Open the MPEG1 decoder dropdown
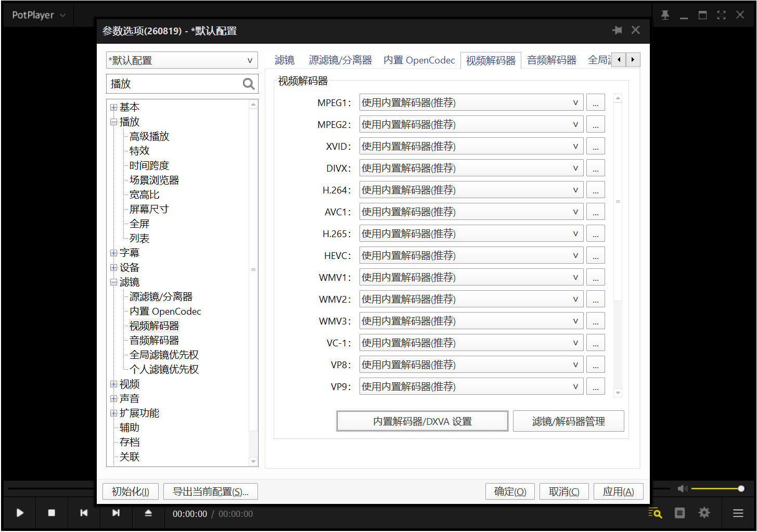Screen dimensions: 757x532 [x=471, y=103]
